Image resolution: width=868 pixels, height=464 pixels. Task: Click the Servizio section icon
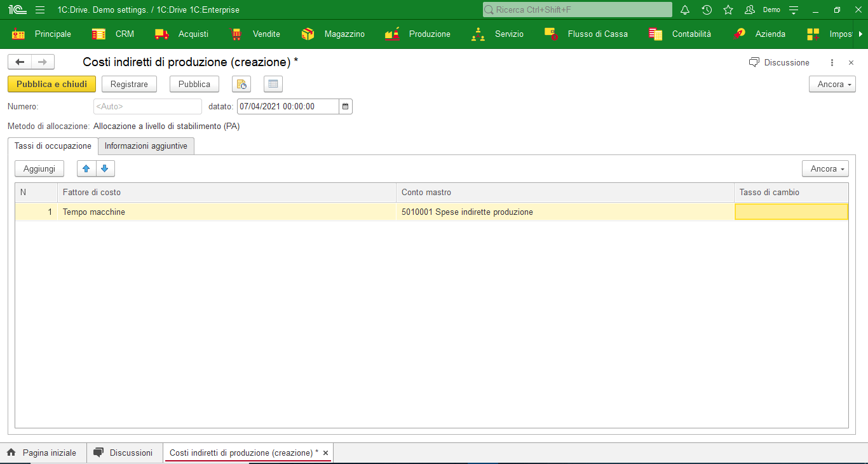[x=478, y=34]
